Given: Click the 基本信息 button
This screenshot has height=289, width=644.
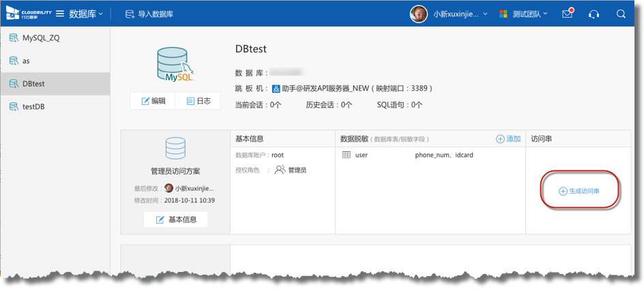Looking at the screenshot, I should click(x=176, y=219).
